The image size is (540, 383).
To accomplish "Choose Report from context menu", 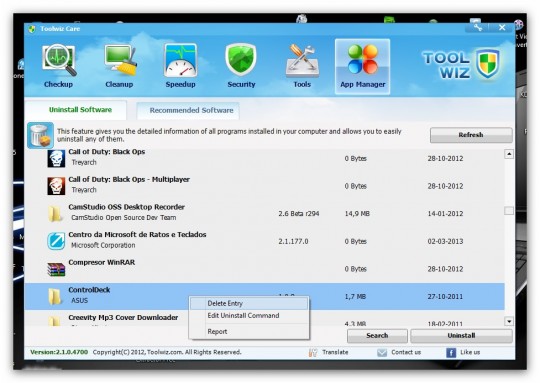I will 249,332.
